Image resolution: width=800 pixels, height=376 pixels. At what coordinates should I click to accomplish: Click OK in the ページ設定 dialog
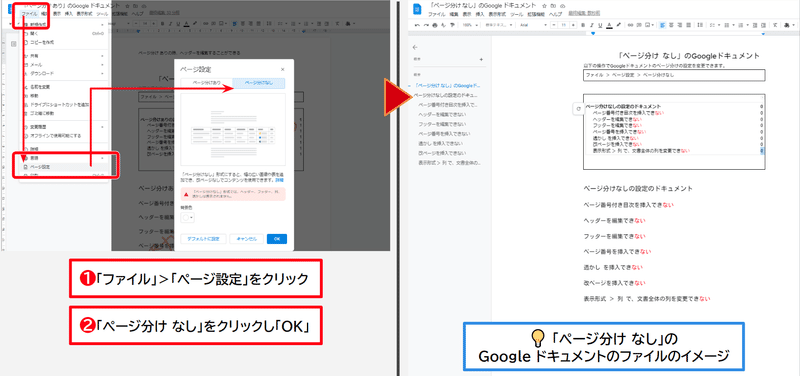coord(277,239)
